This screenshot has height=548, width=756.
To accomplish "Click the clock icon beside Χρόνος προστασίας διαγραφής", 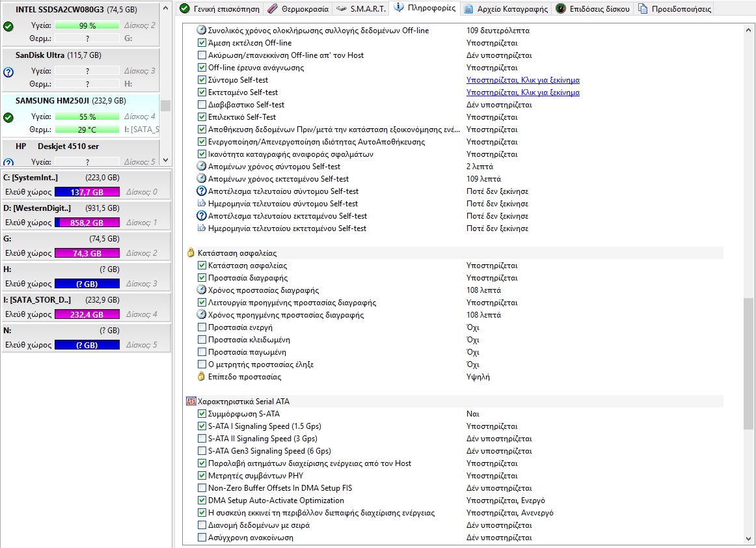I will [202, 290].
